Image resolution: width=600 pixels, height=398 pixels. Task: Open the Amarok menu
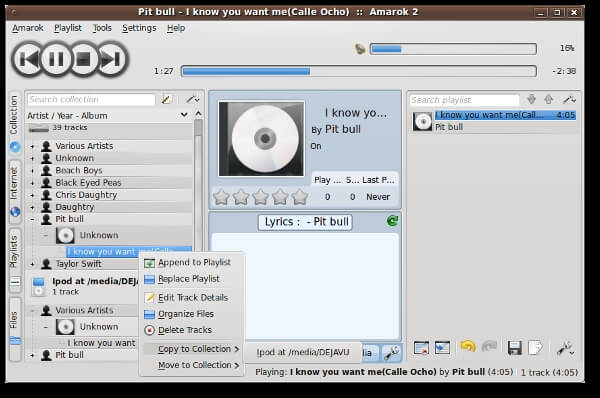[x=28, y=28]
